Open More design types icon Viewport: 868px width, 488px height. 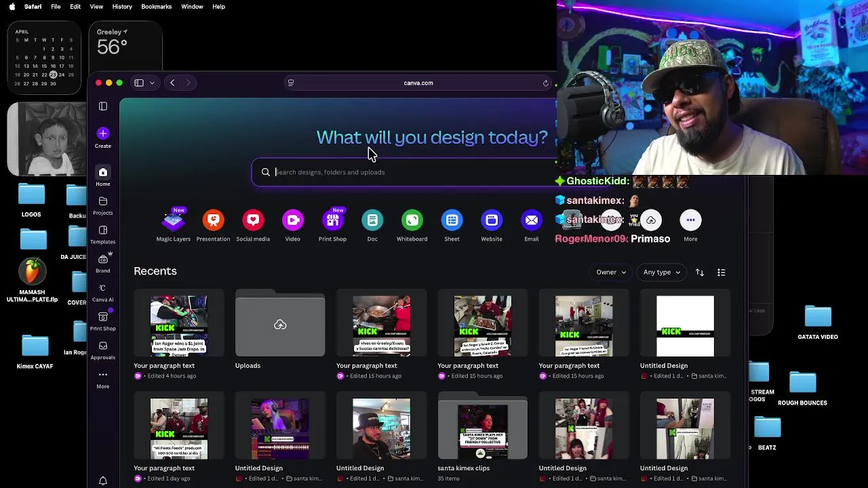click(x=690, y=220)
